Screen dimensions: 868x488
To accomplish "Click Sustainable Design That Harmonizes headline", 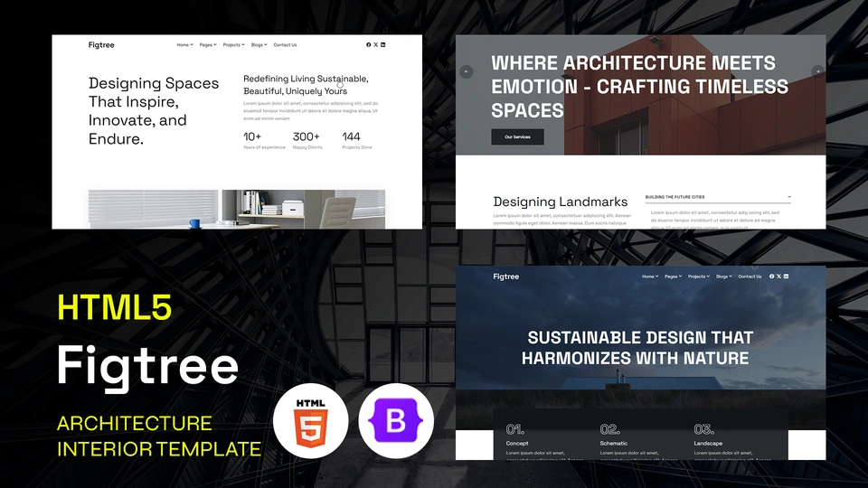I will pyautogui.click(x=636, y=347).
